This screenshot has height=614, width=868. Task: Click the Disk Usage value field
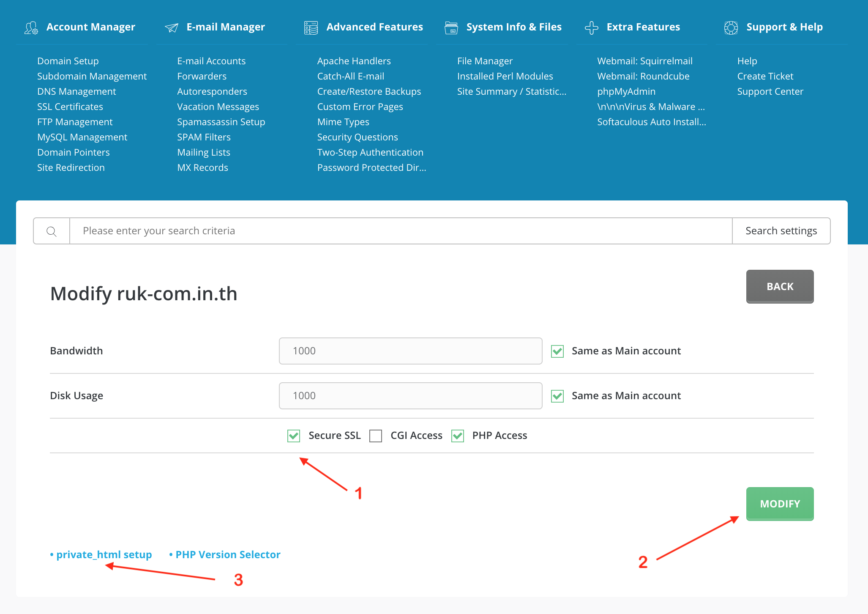click(x=410, y=396)
